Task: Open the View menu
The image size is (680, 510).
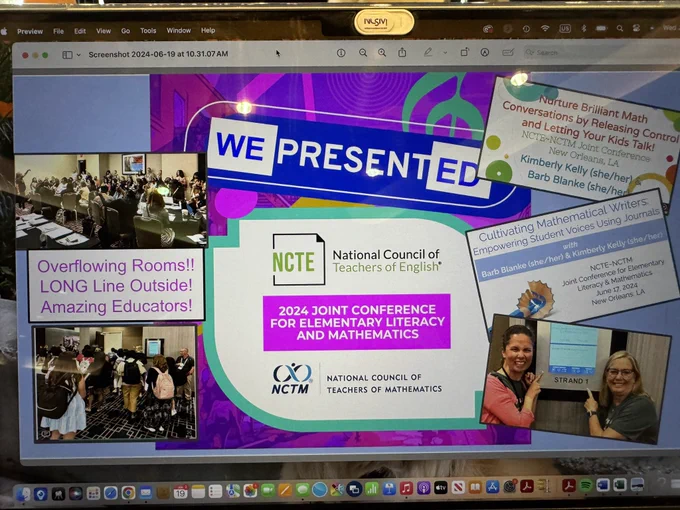Action: tap(103, 31)
